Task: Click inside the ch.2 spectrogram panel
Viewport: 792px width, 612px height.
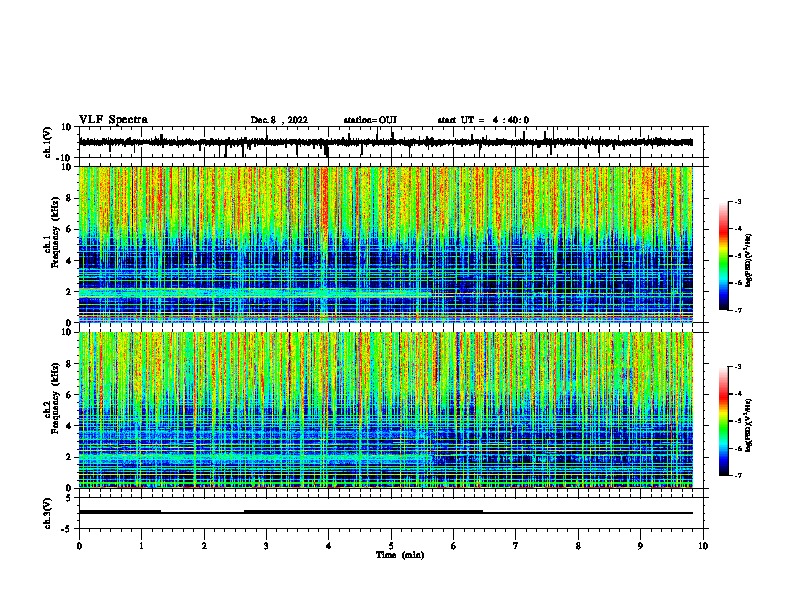Action: (386, 410)
